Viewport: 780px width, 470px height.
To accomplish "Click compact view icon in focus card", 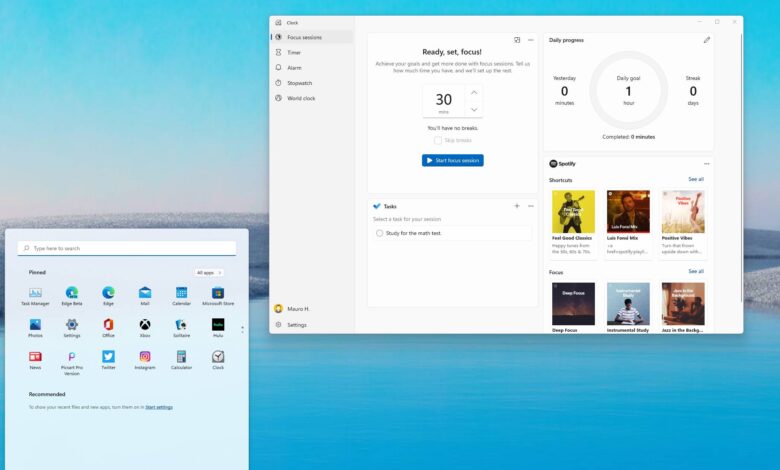I will (517, 40).
